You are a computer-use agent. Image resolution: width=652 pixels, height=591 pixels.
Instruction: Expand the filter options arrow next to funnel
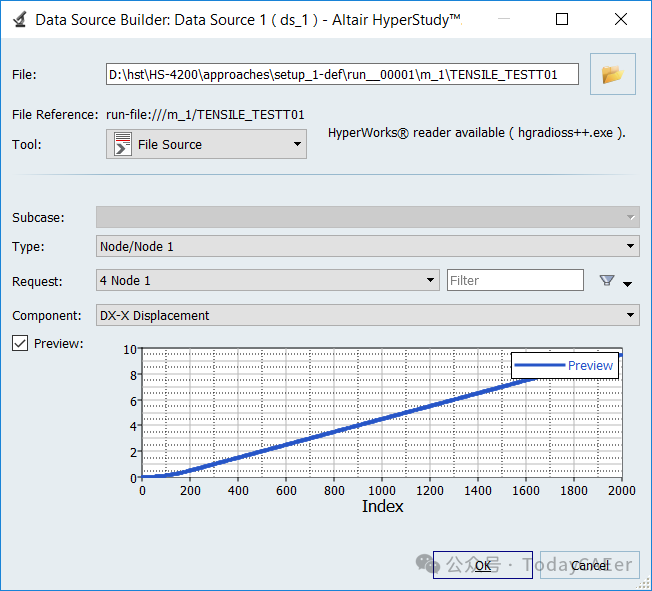(627, 284)
